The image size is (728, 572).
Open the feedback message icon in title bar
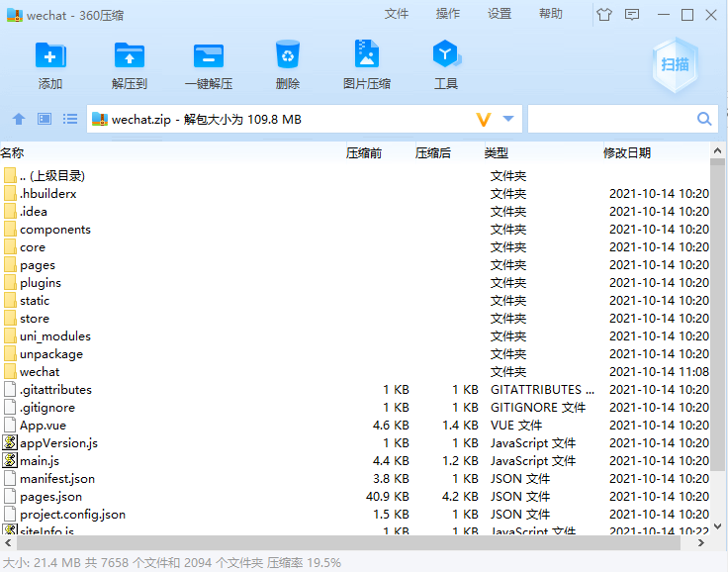pos(632,15)
